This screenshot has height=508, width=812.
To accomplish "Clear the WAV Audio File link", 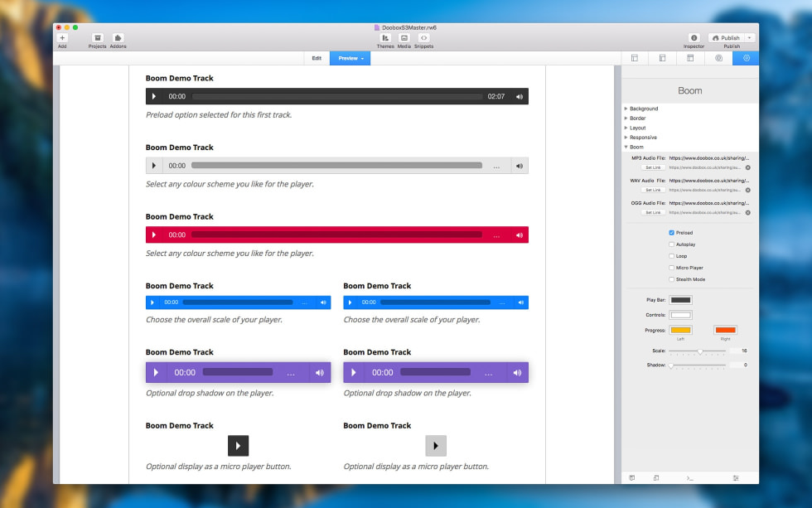I will pos(747,190).
